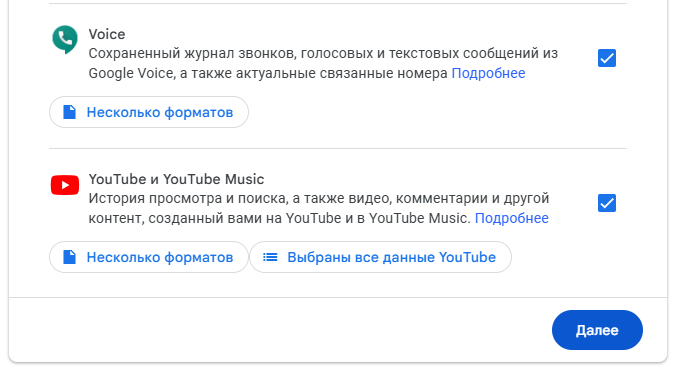Click the YouTube description about История просмотра

point(319,208)
